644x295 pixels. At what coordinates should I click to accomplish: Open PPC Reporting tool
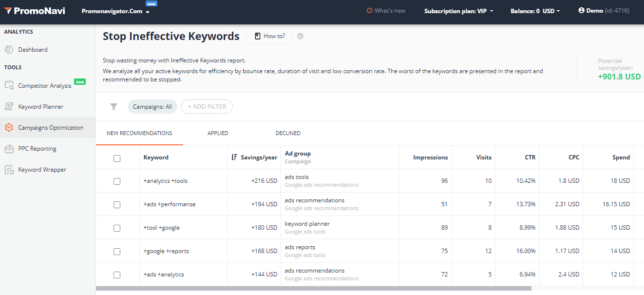coord(38,149)
